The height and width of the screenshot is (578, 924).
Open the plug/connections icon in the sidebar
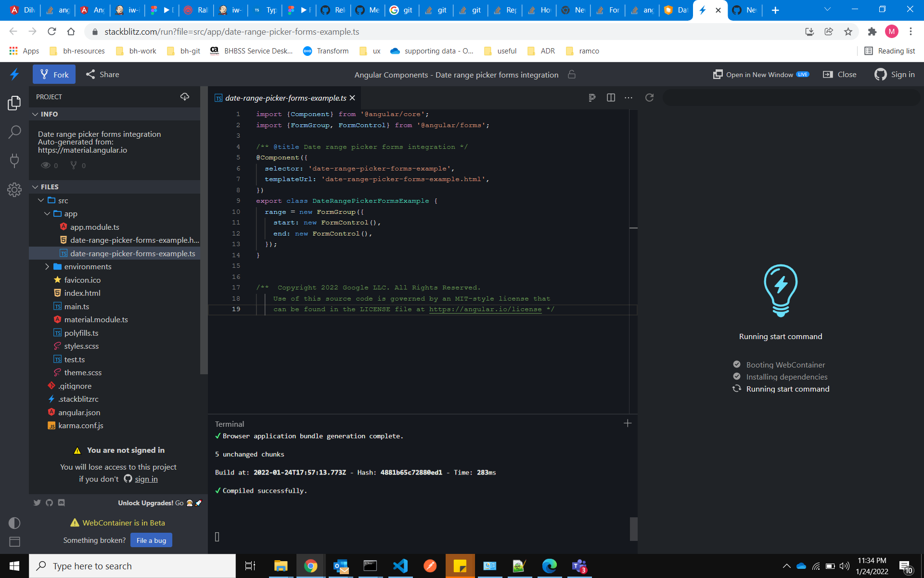click(14, 161)
